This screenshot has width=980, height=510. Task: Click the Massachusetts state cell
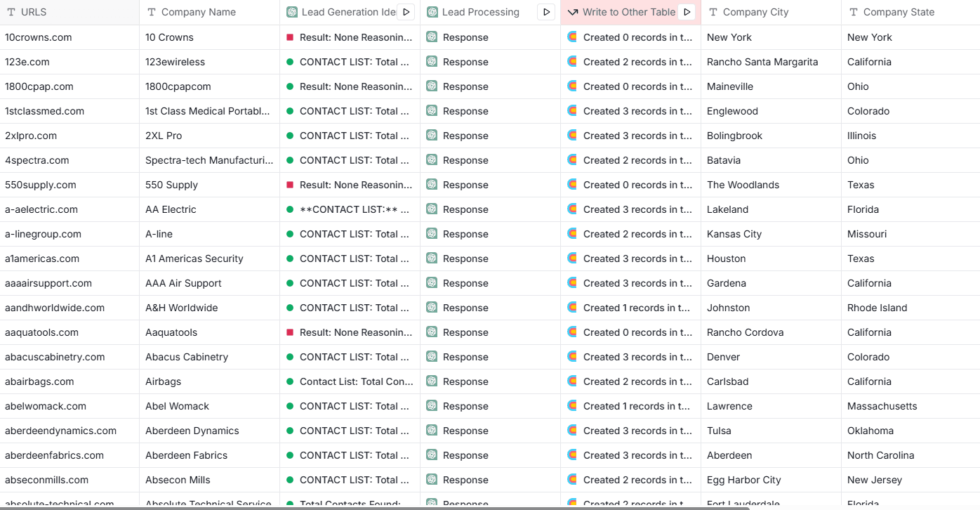(x=911, y=406)
